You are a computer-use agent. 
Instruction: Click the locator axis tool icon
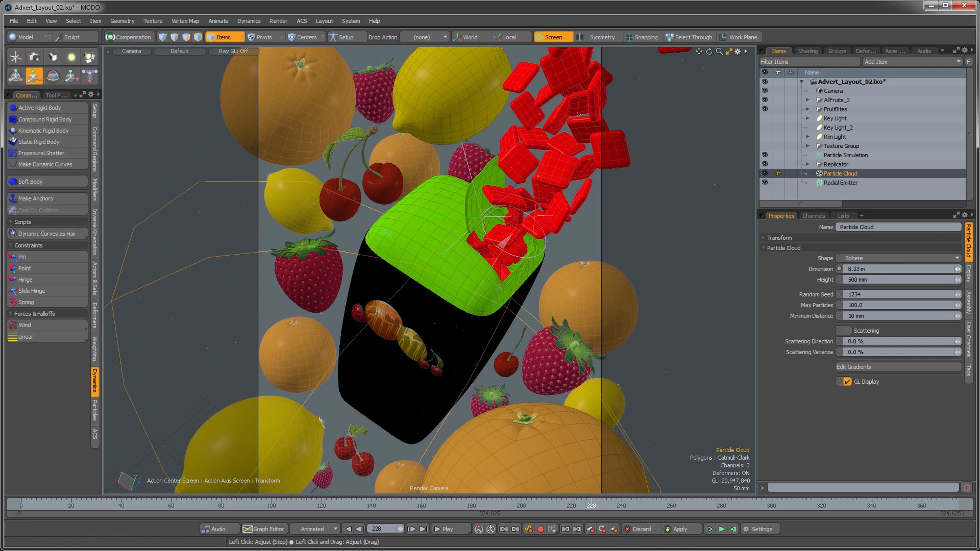[16, 57]
